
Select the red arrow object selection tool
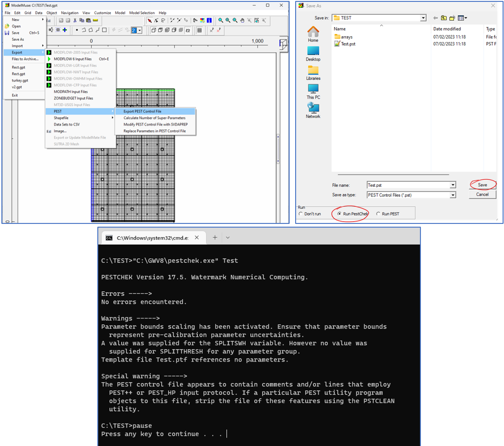150,21
